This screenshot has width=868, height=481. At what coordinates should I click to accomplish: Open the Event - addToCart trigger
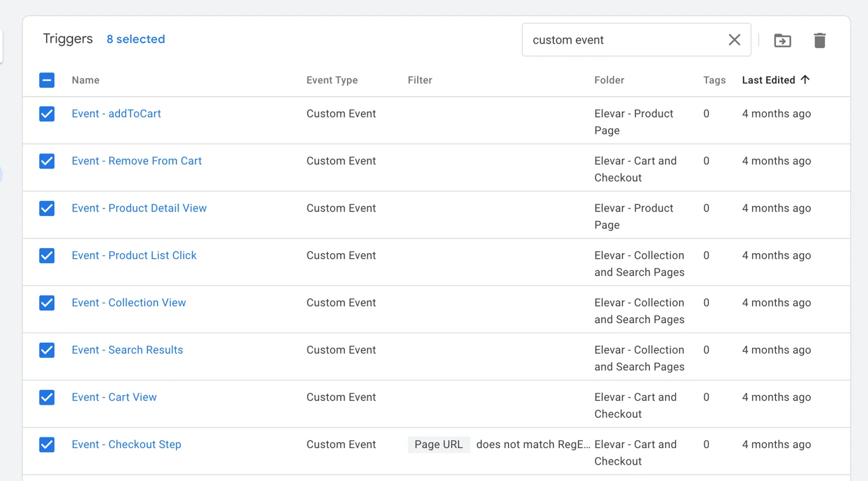116,114
